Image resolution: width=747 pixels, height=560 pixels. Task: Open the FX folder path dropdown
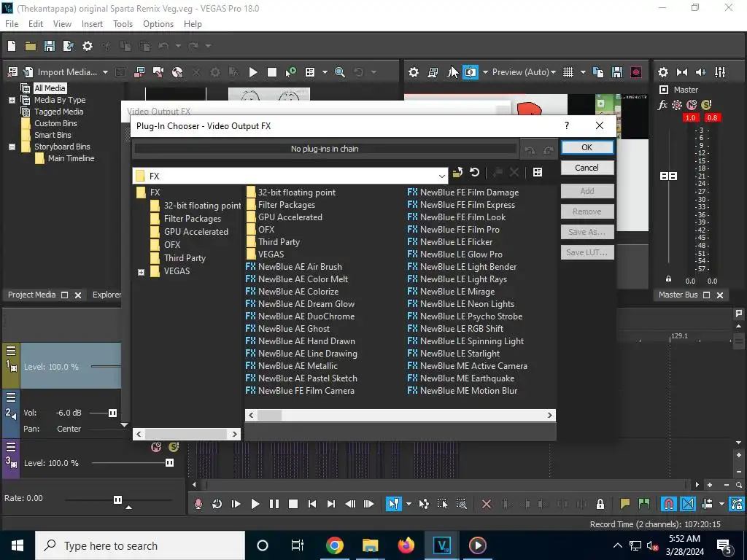(441, 176)
